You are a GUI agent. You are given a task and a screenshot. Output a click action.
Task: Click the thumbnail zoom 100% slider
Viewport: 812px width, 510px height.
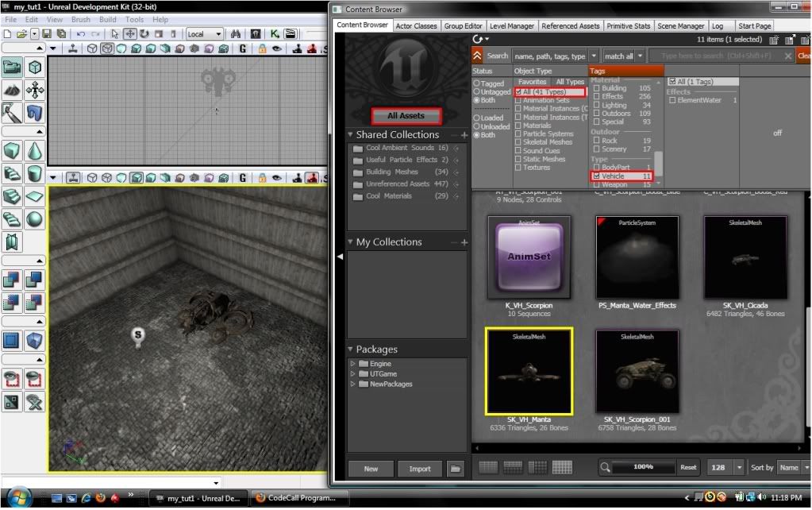(643, 467)
